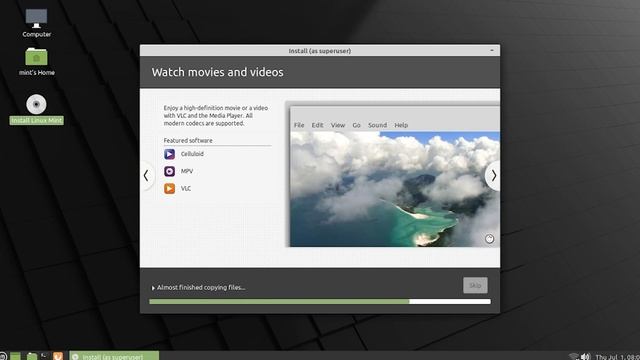
Task: Click the 'Install (as superuser)' window title
Action: pos(320,51)
